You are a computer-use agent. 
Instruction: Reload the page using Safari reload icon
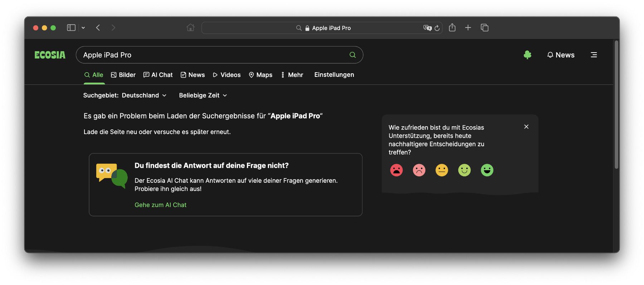tap(437, 28)
